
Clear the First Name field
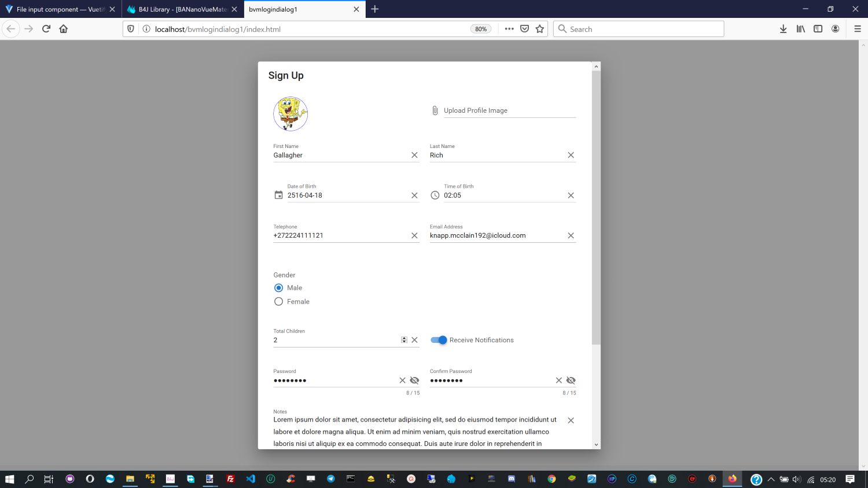[x=414, y=155]
